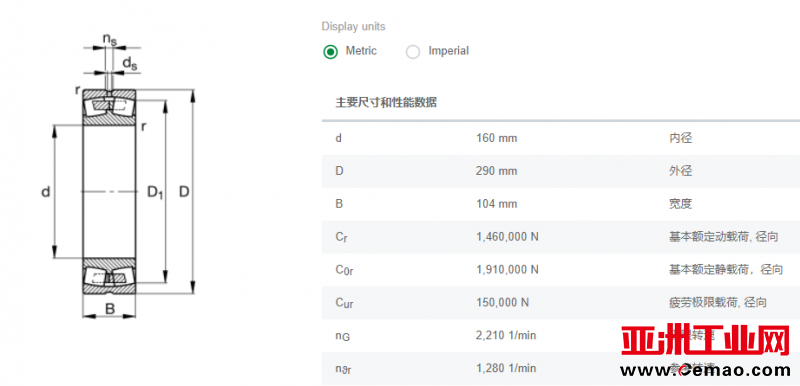800x386 pixels.
Task: Click the 160 mm inner diameter value
Action: tap(496, 138)
